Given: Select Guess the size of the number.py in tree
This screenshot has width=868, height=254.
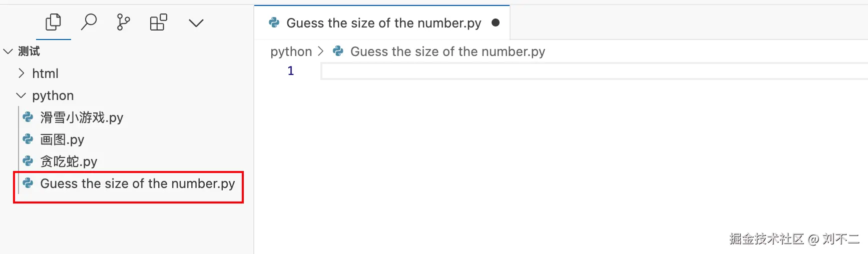Looking at the screenshot, I should coord(137,183).
